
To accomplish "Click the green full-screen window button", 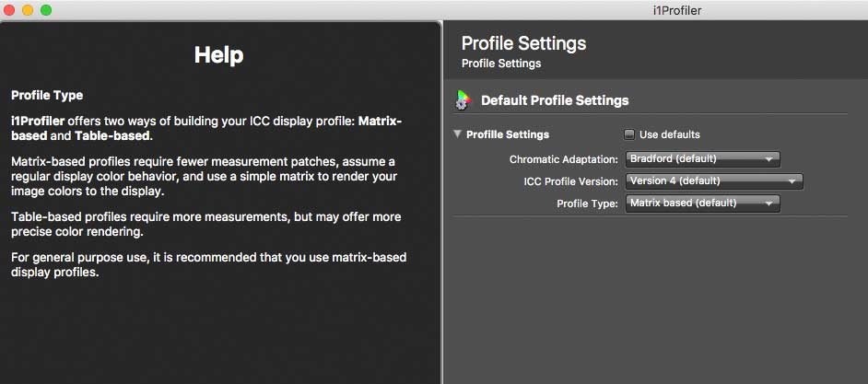I will click(x=46, y=10).
